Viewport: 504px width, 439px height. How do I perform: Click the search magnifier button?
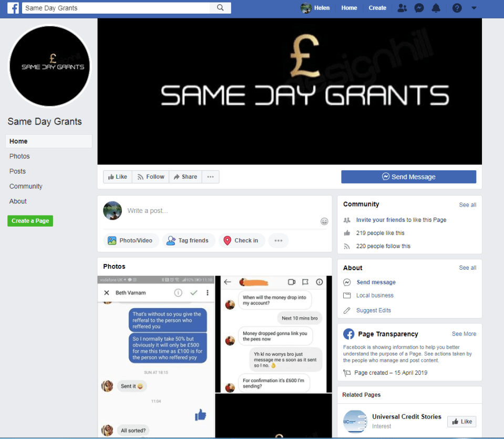click(220, 8)
